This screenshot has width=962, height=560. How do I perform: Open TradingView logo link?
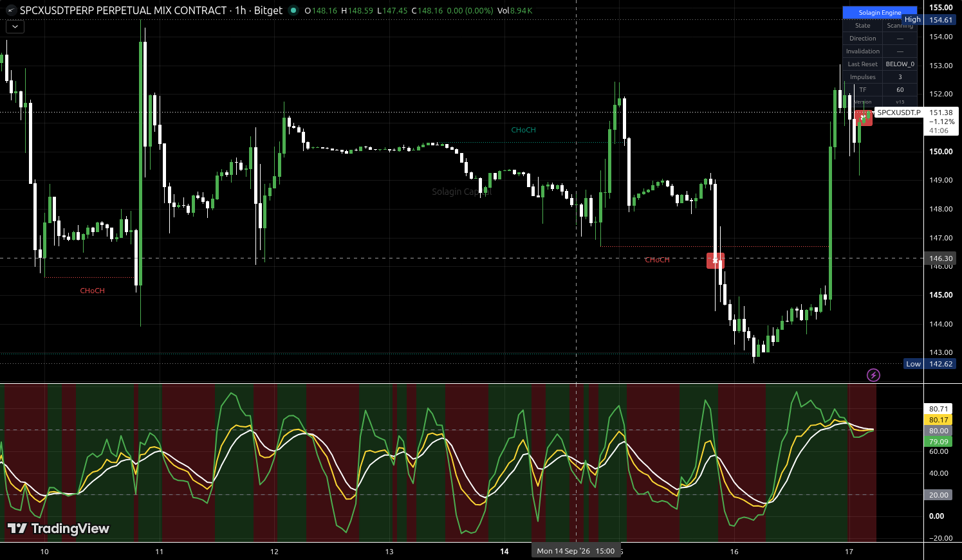(58, 528)
